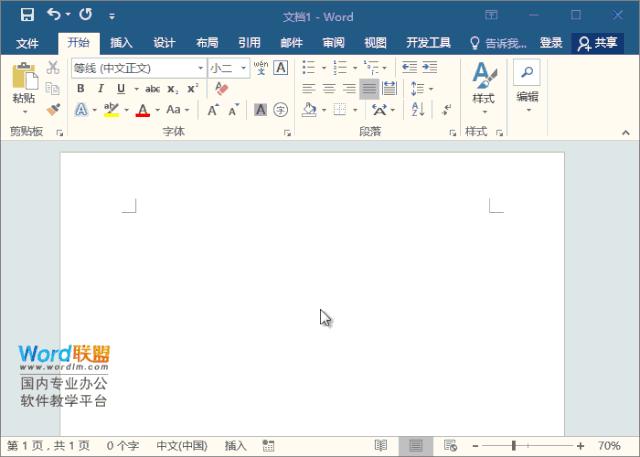The image size is (640, 457).
Task: Increase paragraph indent
Action: tap(429, 67)
